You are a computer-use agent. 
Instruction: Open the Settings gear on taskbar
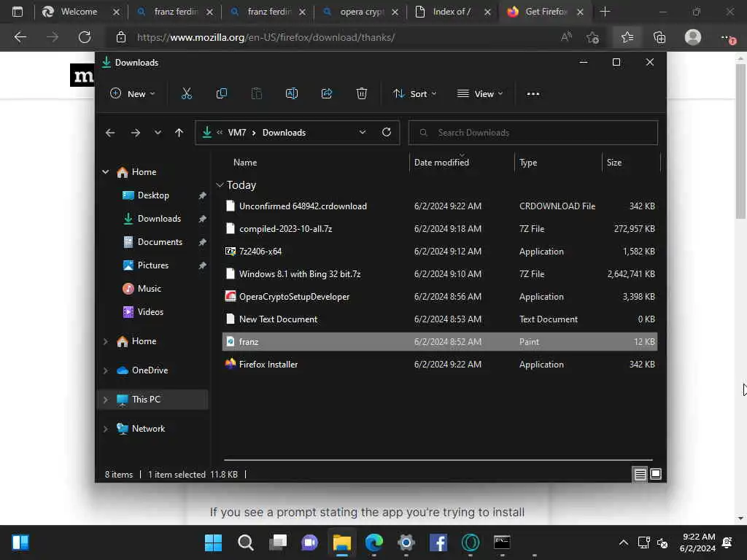pyautogui.click(x=406, y=542)
